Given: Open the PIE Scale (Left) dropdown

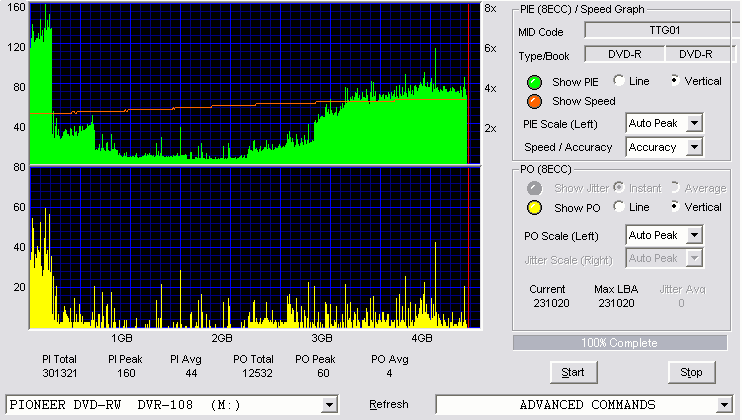Looking at the screenshot, I should pyautogui.click(x=694, y=123).
